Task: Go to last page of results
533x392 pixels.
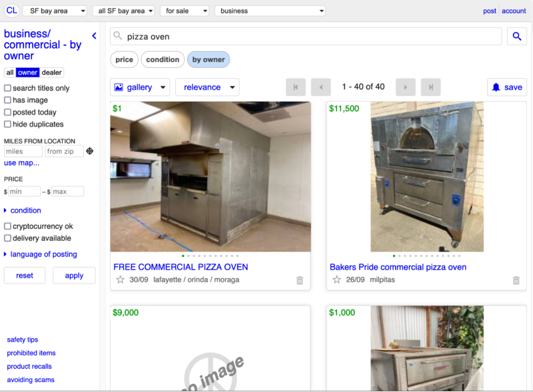Action: pos(430,87)
